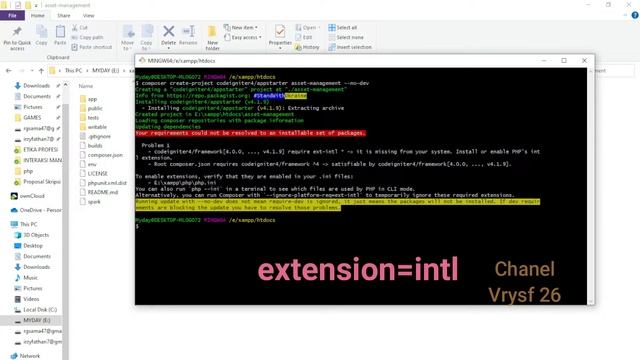Click the Open button in ribbon
The image size is (640, 360).
tap(307, 27)
